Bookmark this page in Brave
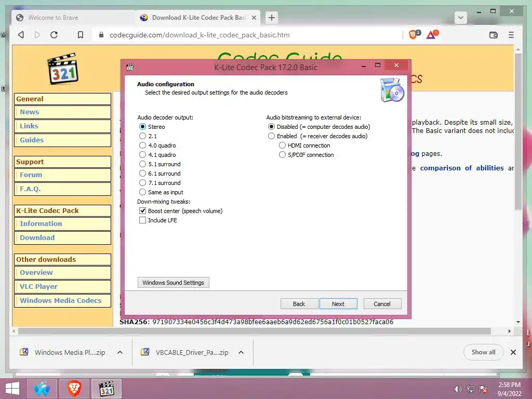532x399 pixels. pyautogui.click(x=81, y=35)
